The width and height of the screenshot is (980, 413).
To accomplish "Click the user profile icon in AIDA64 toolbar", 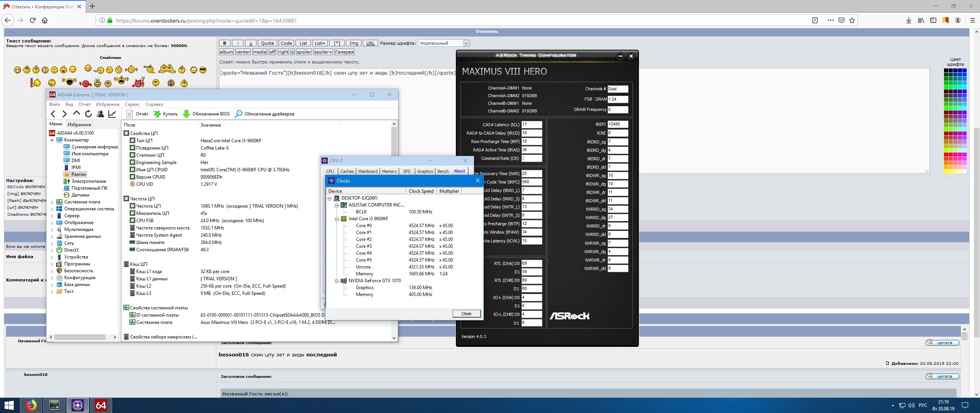I will pos(100,114).
